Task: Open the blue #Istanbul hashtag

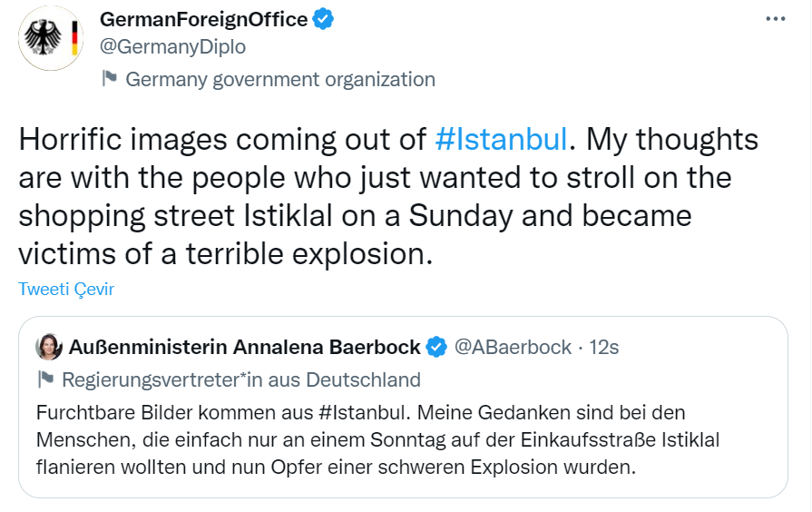Action: 502,140
